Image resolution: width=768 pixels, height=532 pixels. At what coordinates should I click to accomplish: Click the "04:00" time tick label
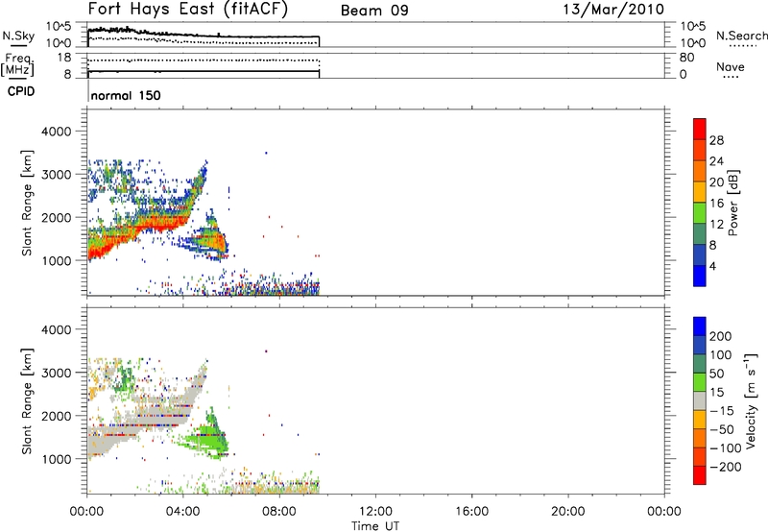pos(182,512)
